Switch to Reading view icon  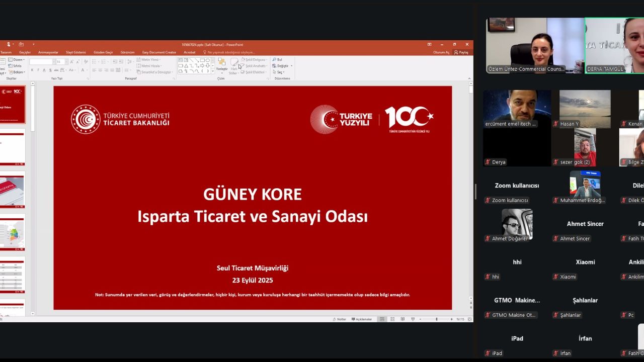pyautogui.click(x=403, y=319)
